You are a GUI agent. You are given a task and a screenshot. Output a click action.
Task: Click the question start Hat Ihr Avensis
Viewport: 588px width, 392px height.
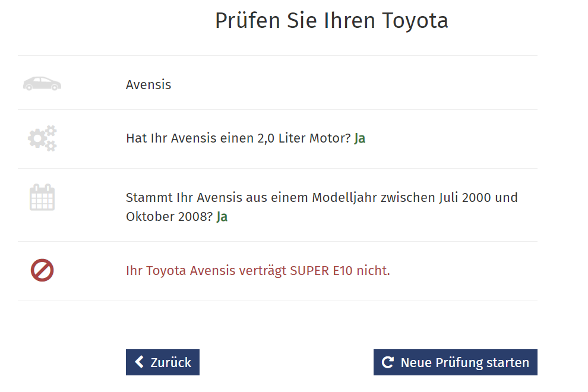(172, 138)
